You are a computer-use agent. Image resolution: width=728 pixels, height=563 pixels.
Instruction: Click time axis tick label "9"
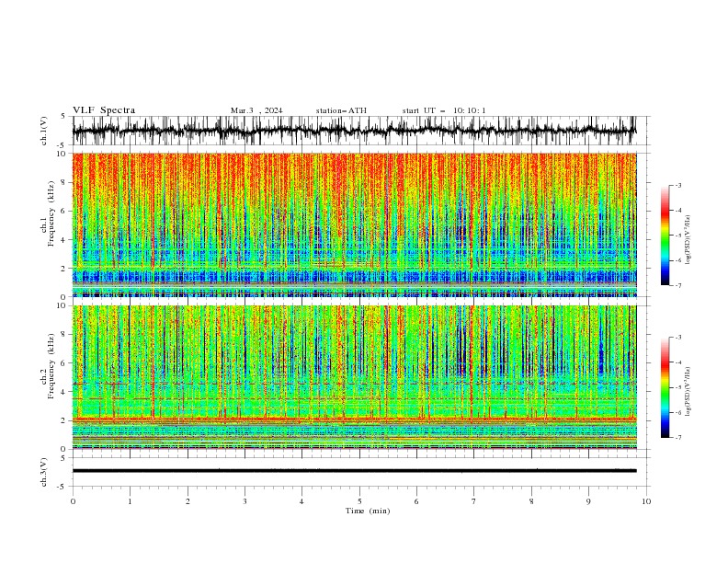click(588, 501)
